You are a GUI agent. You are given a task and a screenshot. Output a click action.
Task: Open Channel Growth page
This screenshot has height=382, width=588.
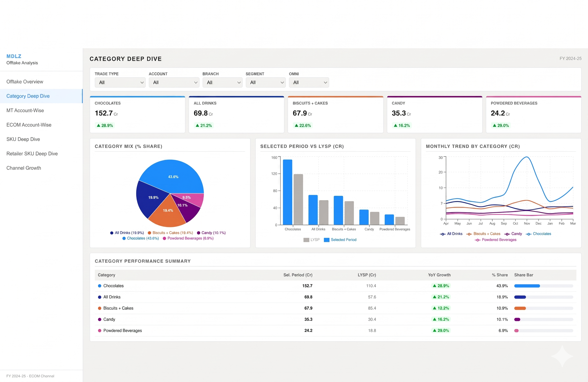41,168
